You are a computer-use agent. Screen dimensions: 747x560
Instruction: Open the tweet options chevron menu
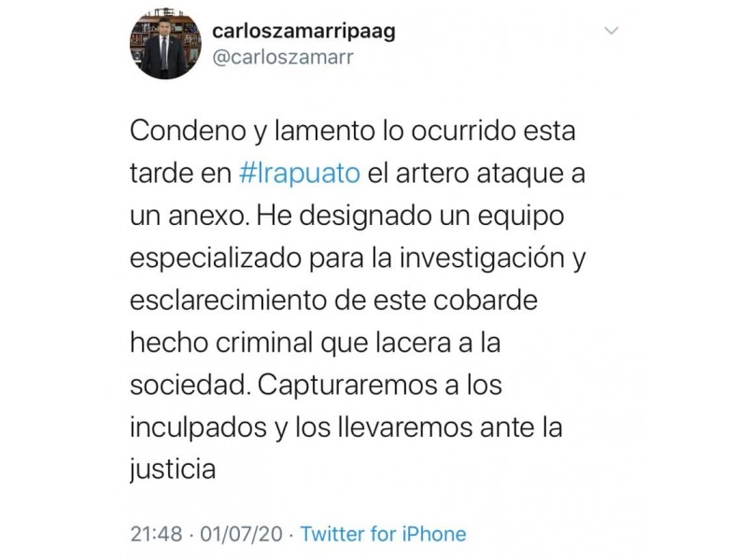point(611,31)
